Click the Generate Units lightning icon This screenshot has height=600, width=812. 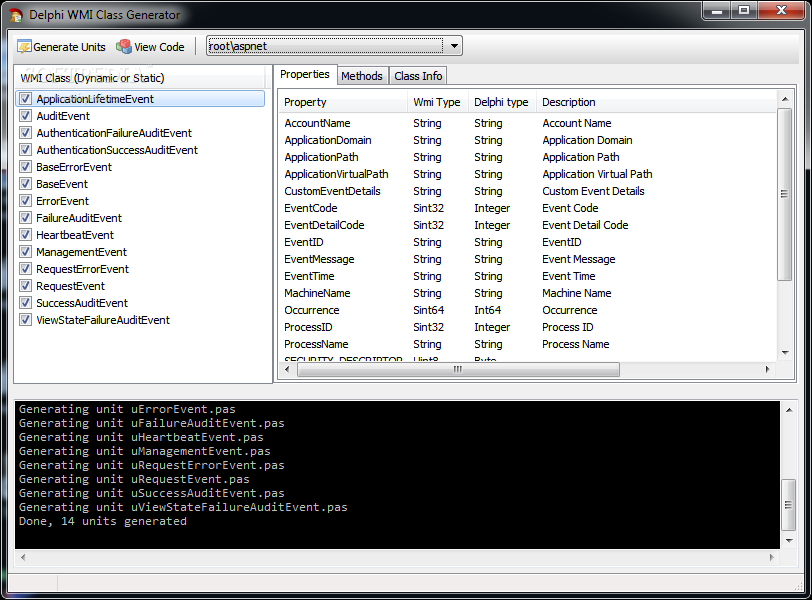[x=24, y=47]
